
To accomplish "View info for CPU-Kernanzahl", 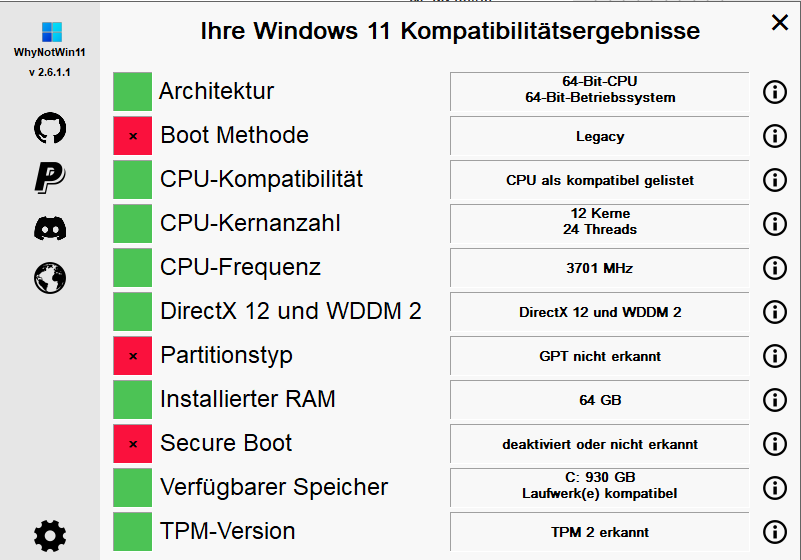I will [x=775, y=224].
